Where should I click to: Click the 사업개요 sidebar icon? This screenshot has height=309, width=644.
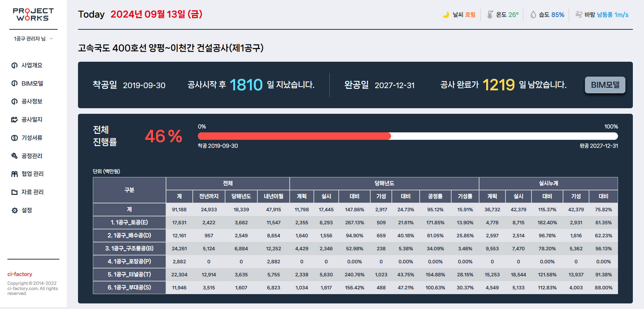point(14,65)
